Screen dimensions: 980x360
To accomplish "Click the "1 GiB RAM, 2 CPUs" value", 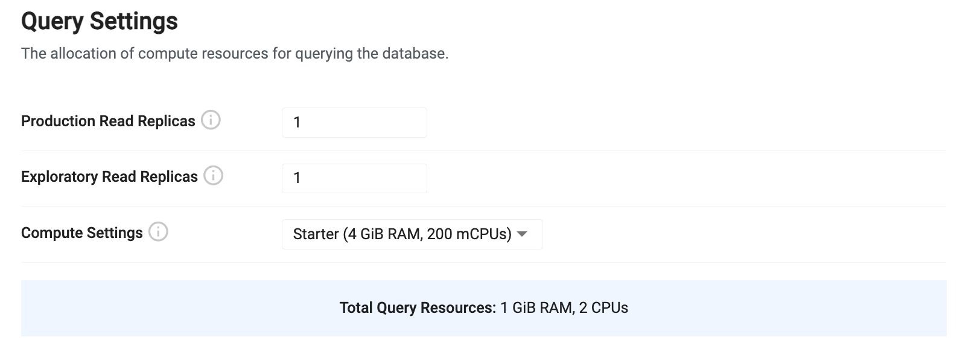I will (564, 308).
